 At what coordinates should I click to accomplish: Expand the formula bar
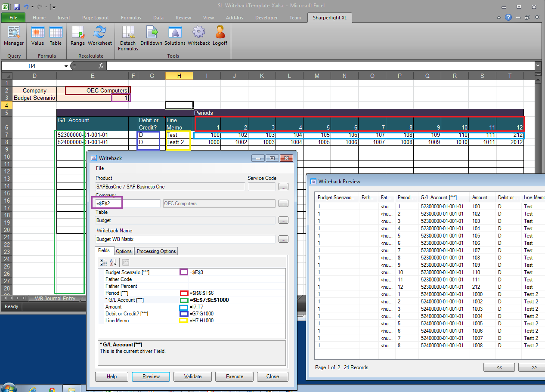click(x=538, y=66)
